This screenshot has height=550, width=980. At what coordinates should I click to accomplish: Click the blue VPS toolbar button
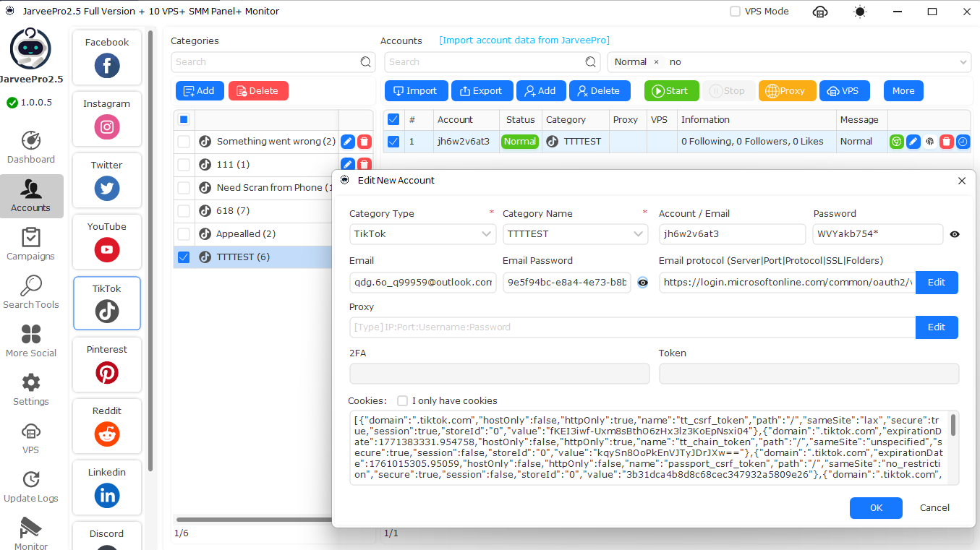pos(844,90)
